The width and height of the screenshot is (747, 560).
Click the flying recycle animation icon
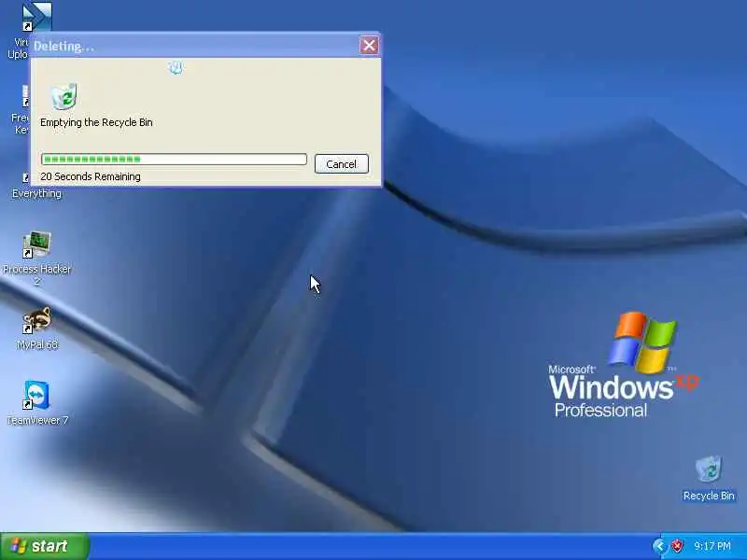[176, 67]
